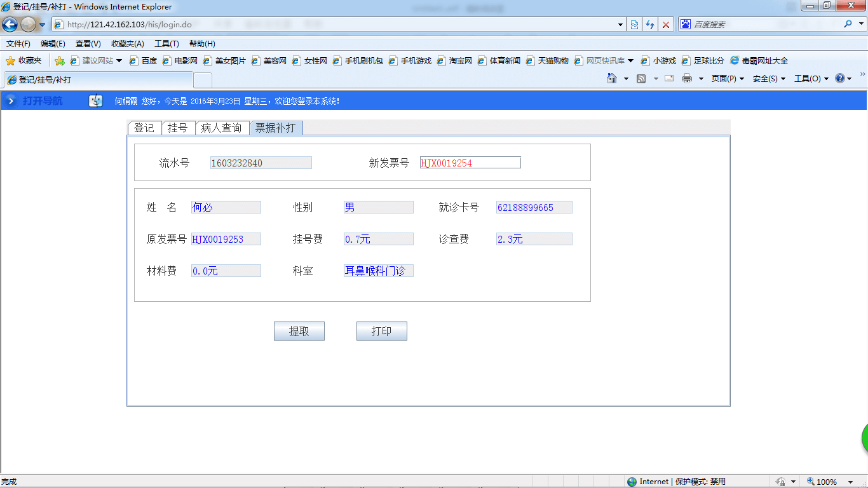Click the 提取 button
The width and height of the screenshot is (868, 488).
click(299, 330)
